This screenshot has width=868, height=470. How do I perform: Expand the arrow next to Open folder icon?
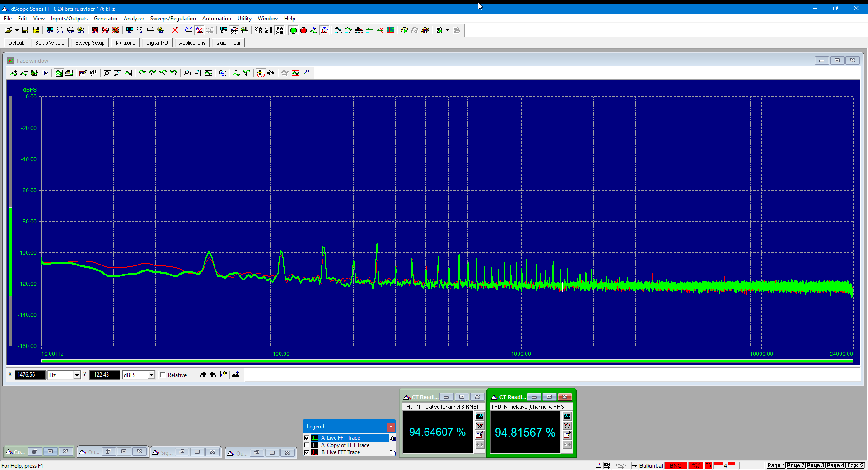click(17, 30)
